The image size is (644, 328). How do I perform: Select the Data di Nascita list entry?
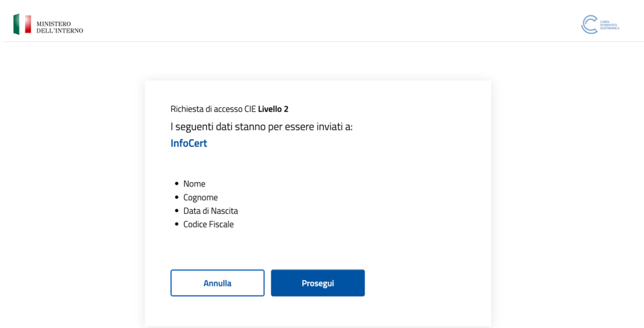pyautogui.click(x=210, y=211)
